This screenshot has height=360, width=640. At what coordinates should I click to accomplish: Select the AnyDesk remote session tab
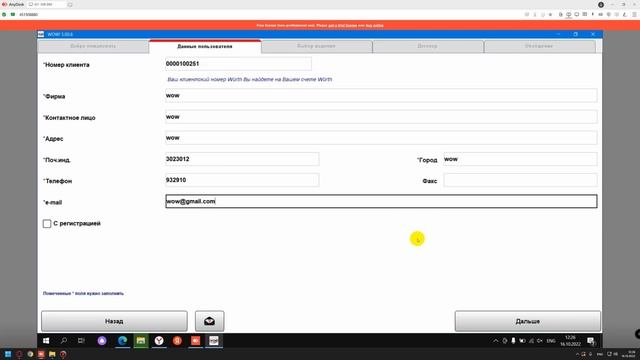tap(46, 4)
